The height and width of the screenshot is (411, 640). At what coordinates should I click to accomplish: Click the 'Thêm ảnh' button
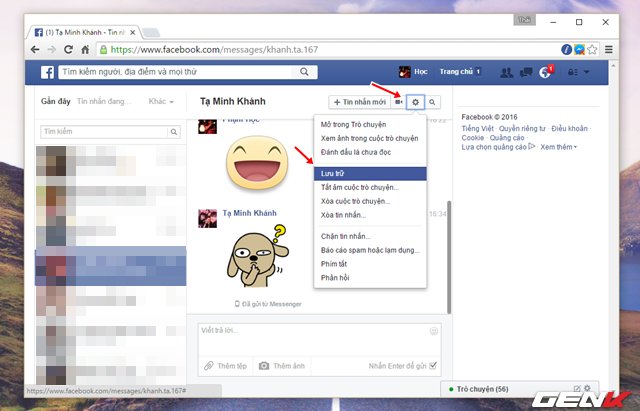click(x=282, y=366)
